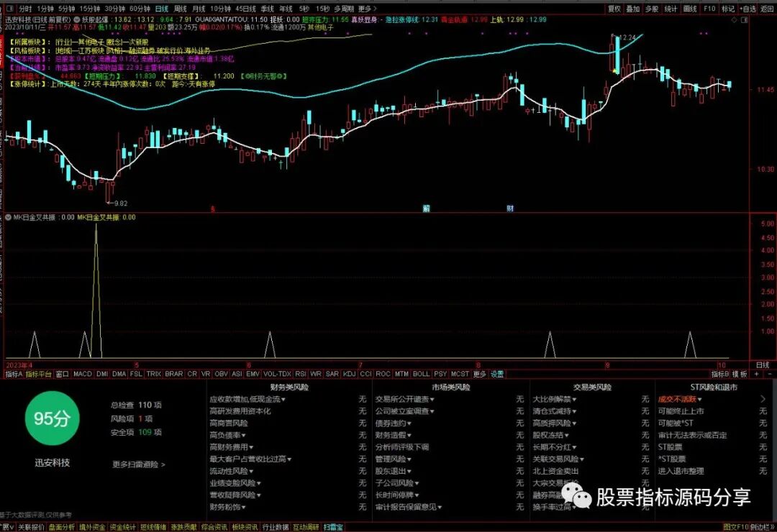Expand 高负债率 risk item
777x532 pixels.
227,435
